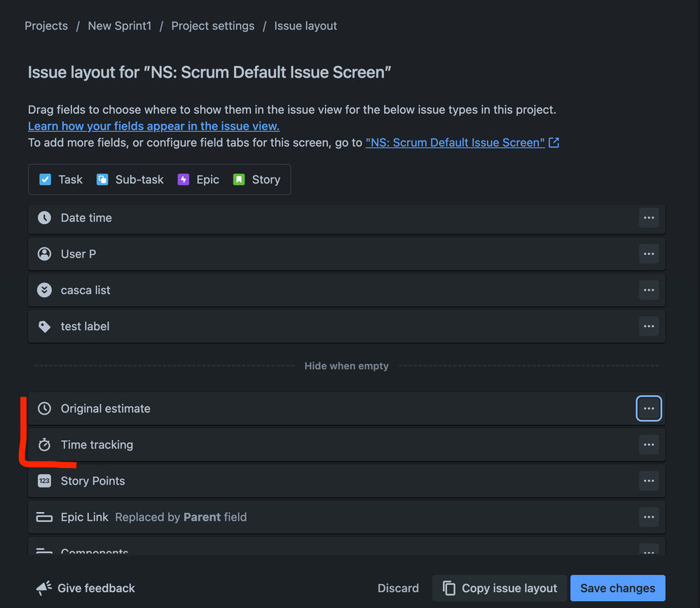700x608 pixels.
Task: Click the Story Points number icon
Action: tap(44, 481)
